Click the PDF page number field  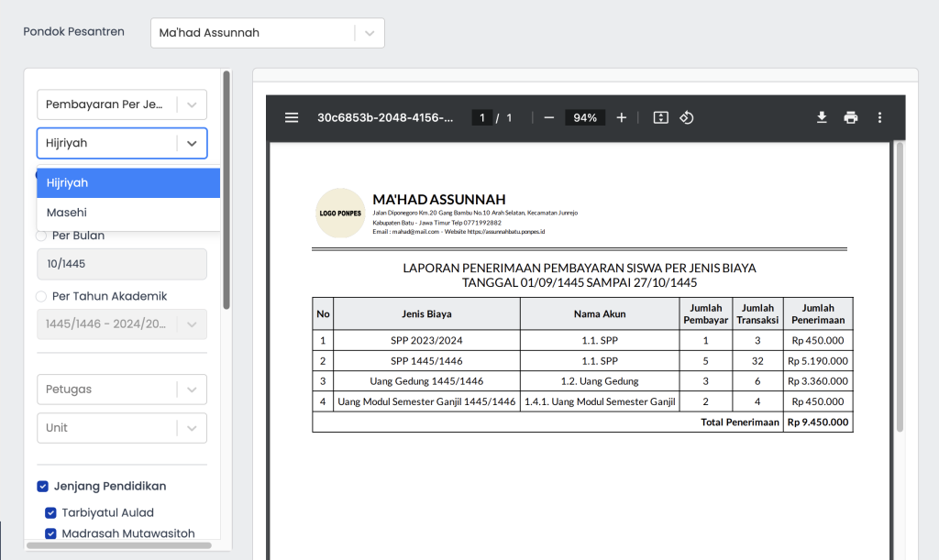(482, 118)
